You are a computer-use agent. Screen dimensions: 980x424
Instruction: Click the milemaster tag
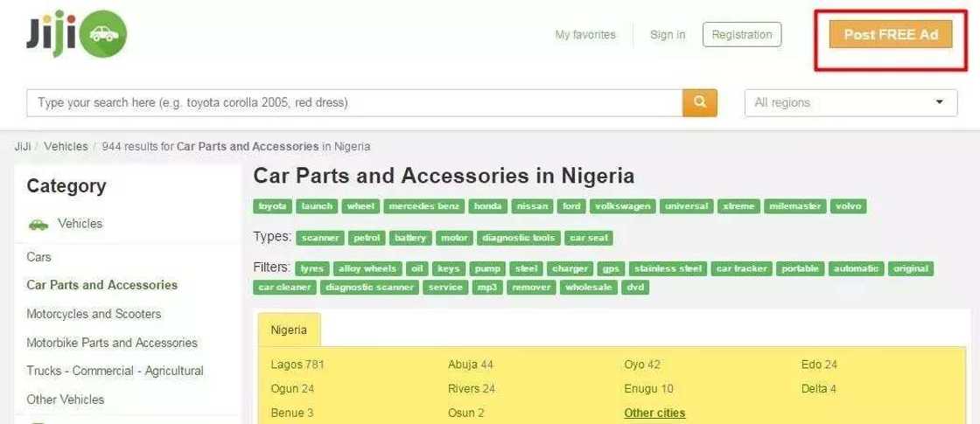pos(795,206)
